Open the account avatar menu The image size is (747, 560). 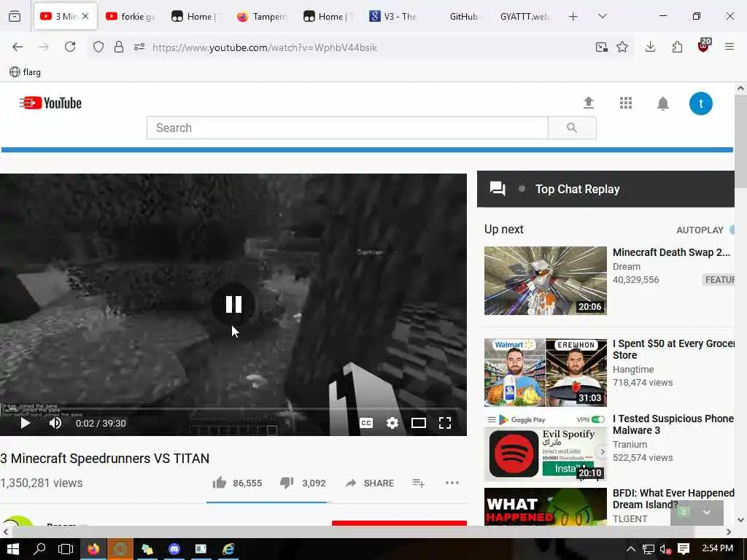(700, 104)
